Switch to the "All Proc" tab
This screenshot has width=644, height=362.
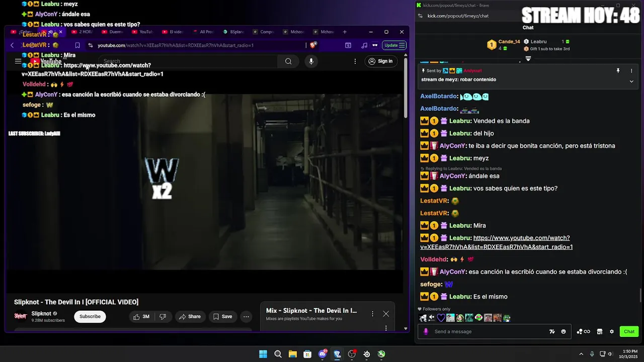tap(203, 32)
